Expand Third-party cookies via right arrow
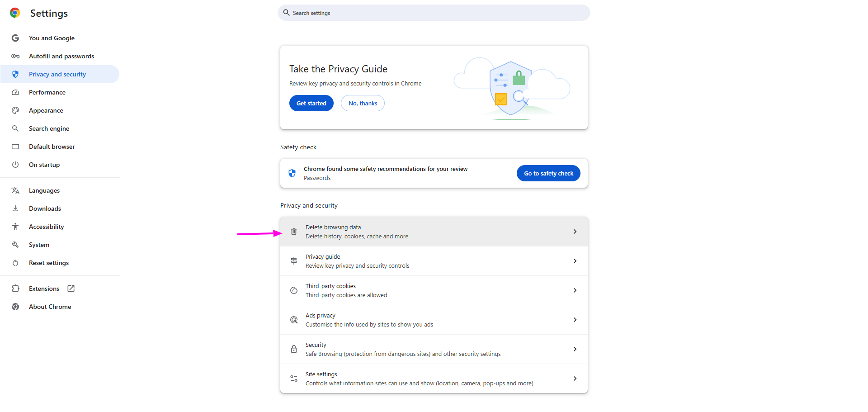The height and width of the screenshot is (412, 868). click(x=575, y=290)
